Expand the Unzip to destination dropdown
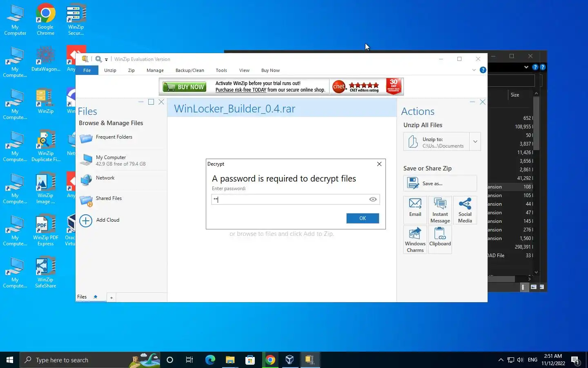588x368 pixels. click(475, 142)
